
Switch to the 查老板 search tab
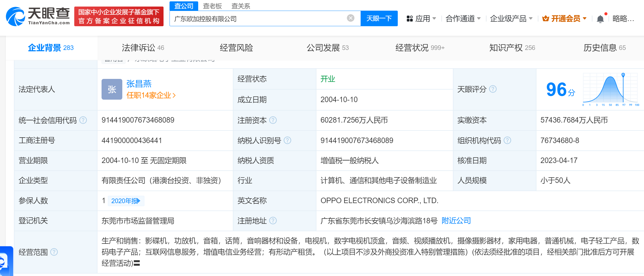(212, 6)
